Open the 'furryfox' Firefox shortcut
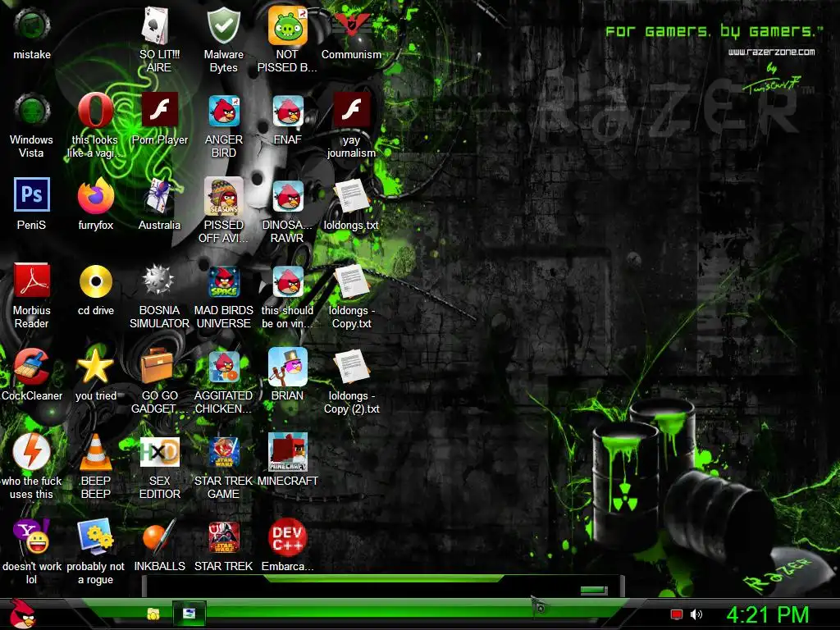840x630 pixels. (x=95, y=204)
